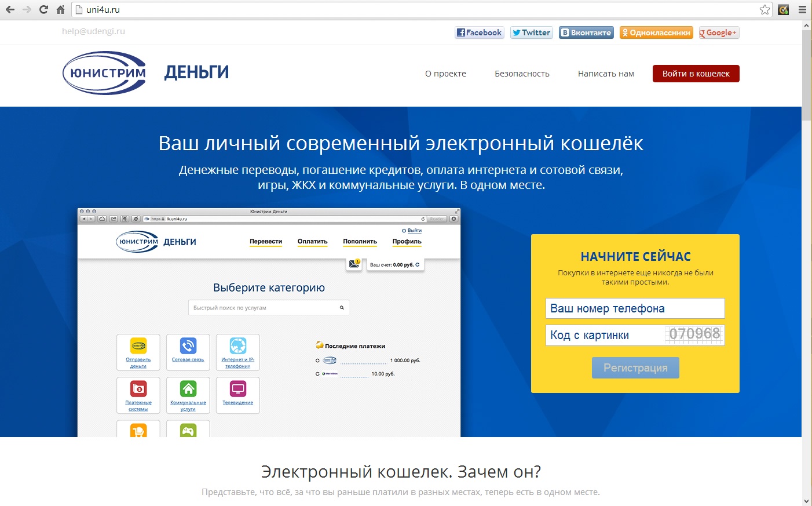Click the scrollbar down arrow
The image size is (812, 506).
(806, 501)
